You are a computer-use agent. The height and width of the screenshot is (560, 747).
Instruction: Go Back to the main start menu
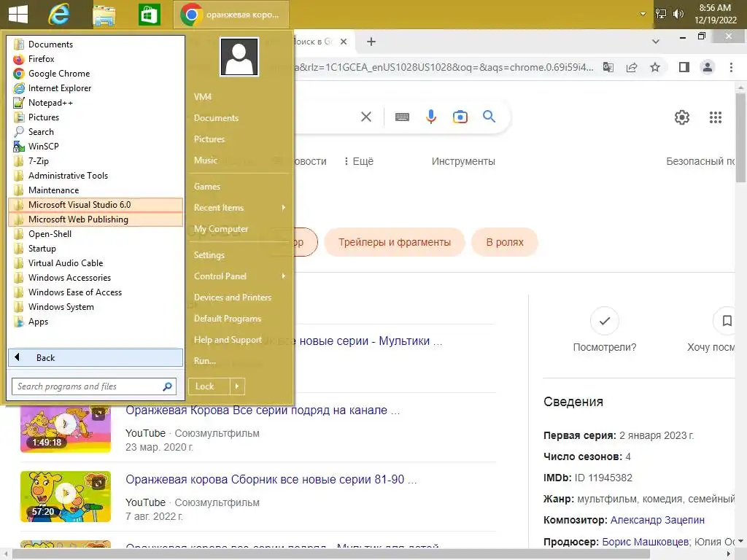[x=96, y=357]
